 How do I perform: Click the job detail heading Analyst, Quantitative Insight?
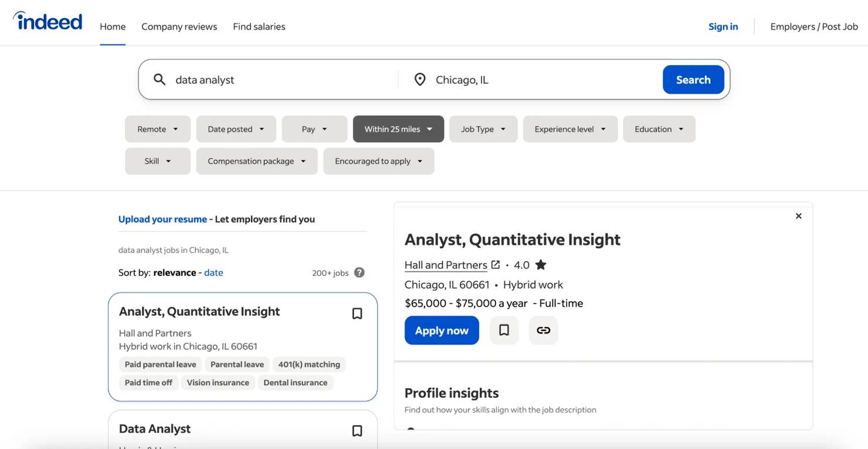(x=513, y=239)
